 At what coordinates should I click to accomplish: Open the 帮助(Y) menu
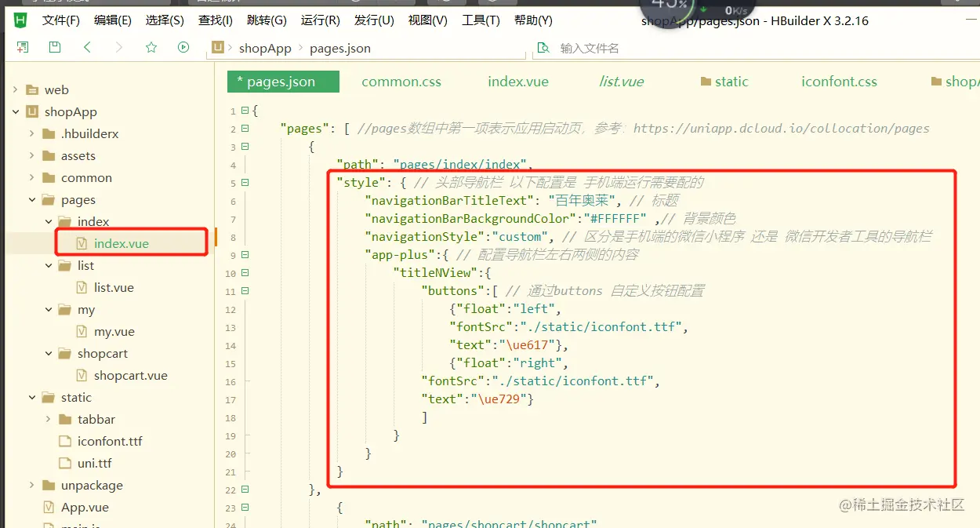533,20
